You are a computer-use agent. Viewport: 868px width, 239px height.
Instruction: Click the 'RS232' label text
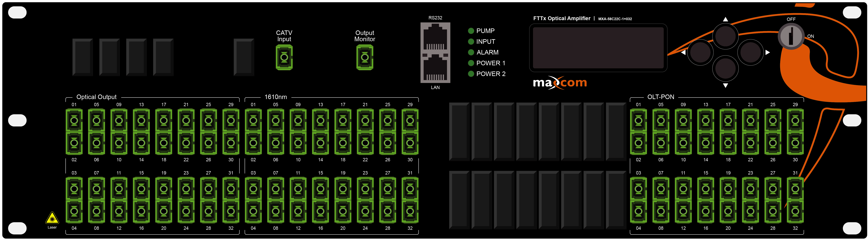pyautogui.click(x=435, y=18)
